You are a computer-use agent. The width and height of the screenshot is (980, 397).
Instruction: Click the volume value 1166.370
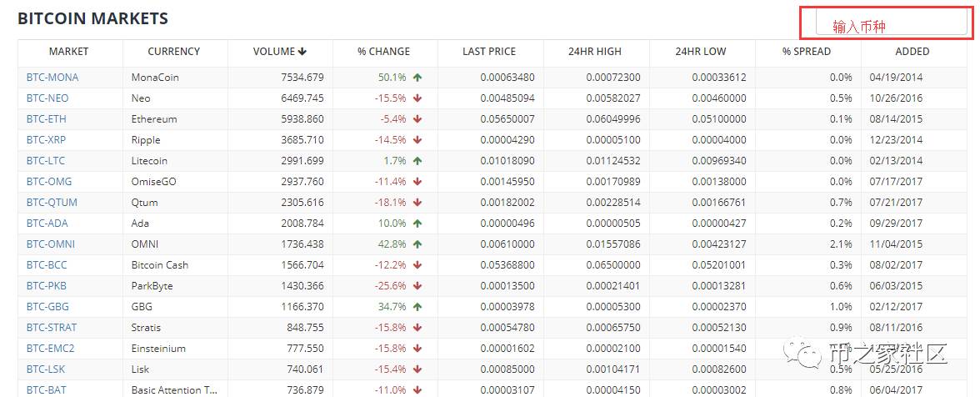tap(302, 306)
